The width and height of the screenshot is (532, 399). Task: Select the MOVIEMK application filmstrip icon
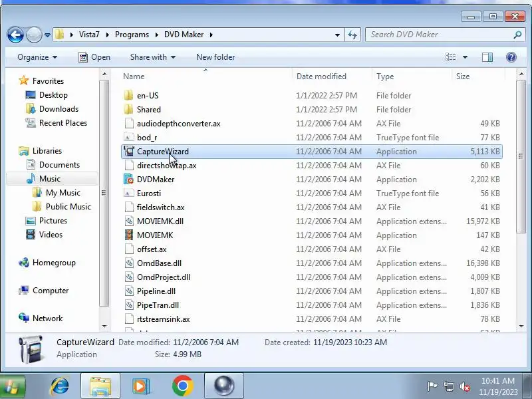coord(129,235)
